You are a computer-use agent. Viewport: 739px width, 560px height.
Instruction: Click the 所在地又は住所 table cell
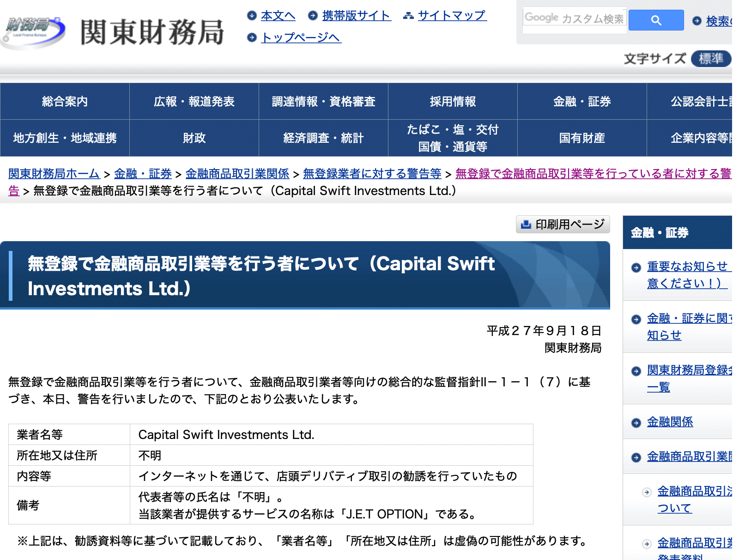pyautogui.click(x=69, y=455)
